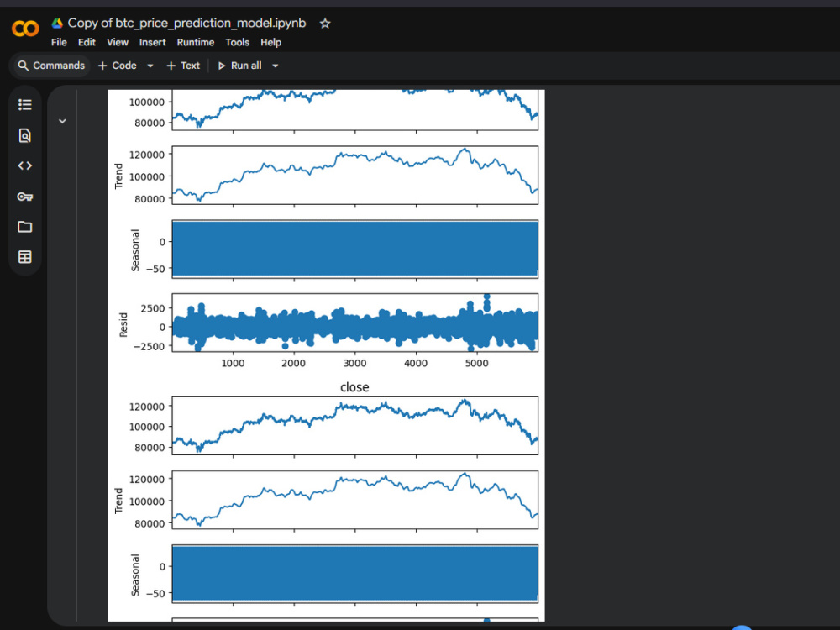
Task: Click the upper Seasonal axis label
Action: 135,250
